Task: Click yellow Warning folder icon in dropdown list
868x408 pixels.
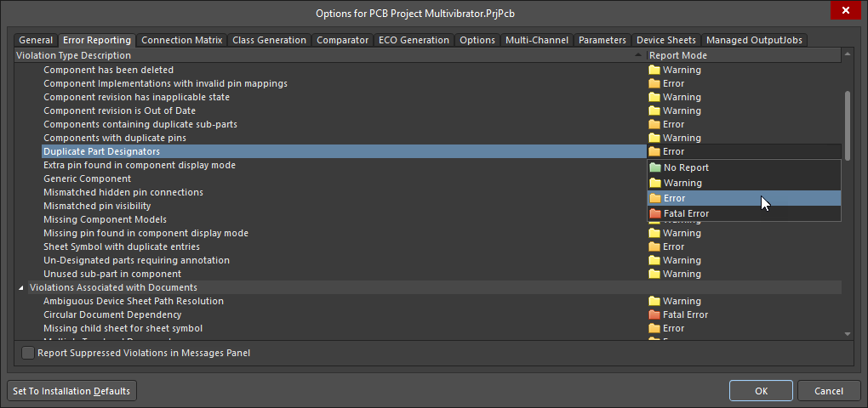Action: [x=654, y=183]
